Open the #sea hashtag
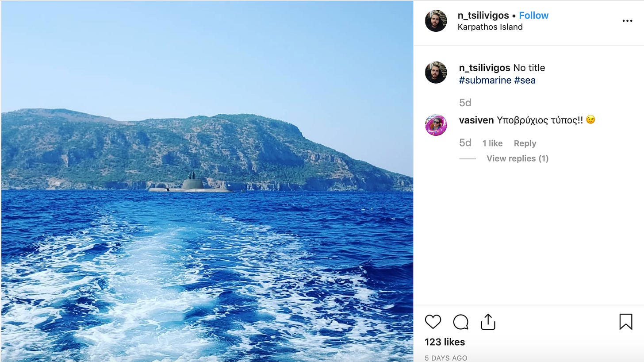The width and height of the screenshot is (644, 362). point(525,80)
